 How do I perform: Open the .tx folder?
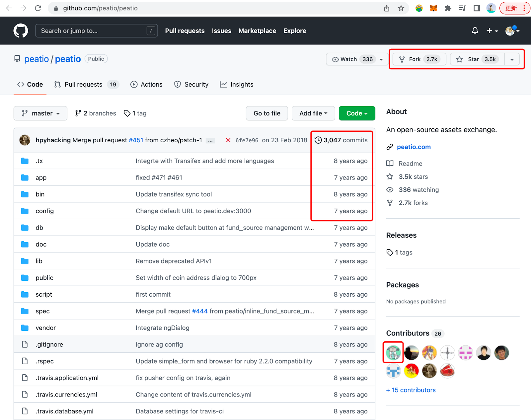pos(39,161)
